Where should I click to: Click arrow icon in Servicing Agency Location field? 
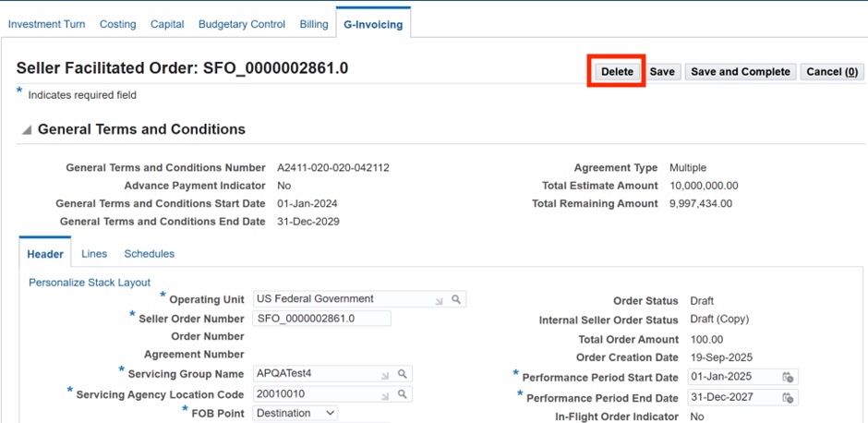pos(385,394)
